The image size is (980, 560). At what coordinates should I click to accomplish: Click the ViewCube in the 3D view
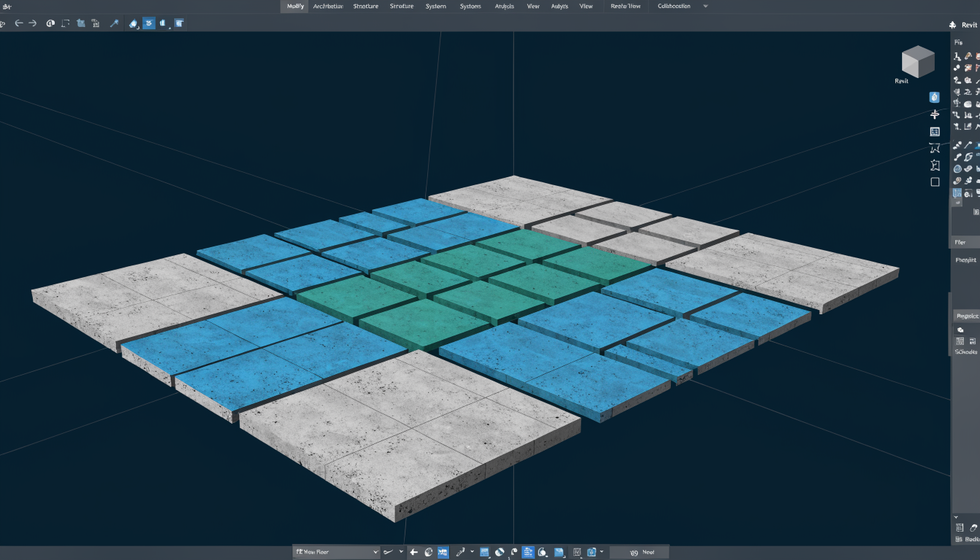[917, 61]
